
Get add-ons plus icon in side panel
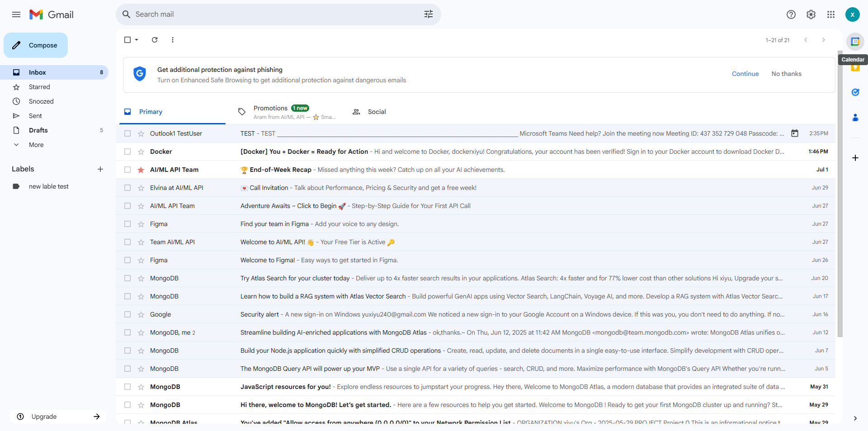point(855,158)
